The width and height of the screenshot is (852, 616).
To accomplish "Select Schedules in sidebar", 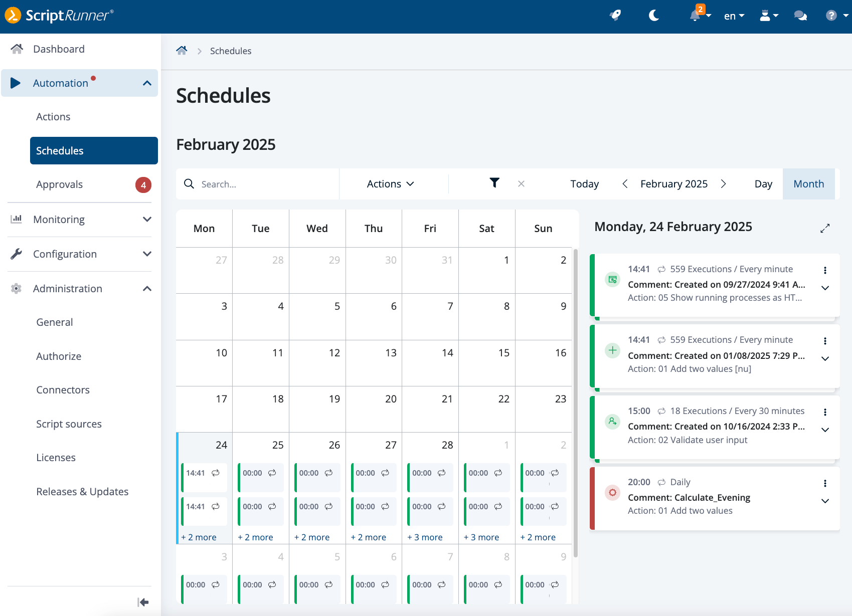I will 94,150.
